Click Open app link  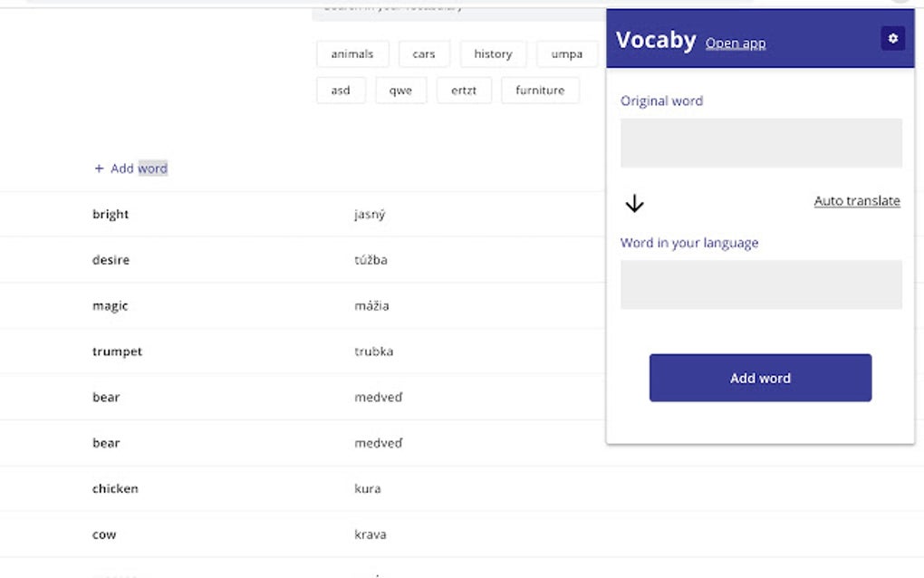(x=736, y=43)
